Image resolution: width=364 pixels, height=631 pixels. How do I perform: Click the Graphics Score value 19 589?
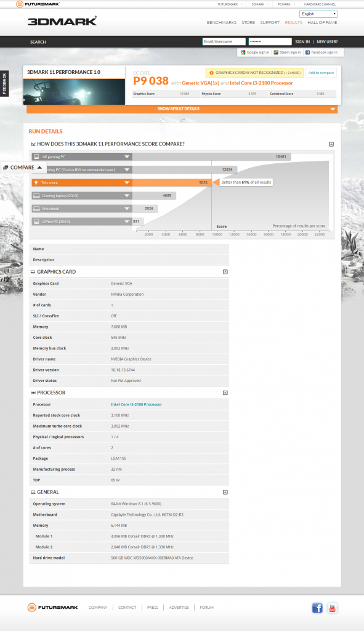[x=185, y=94]
